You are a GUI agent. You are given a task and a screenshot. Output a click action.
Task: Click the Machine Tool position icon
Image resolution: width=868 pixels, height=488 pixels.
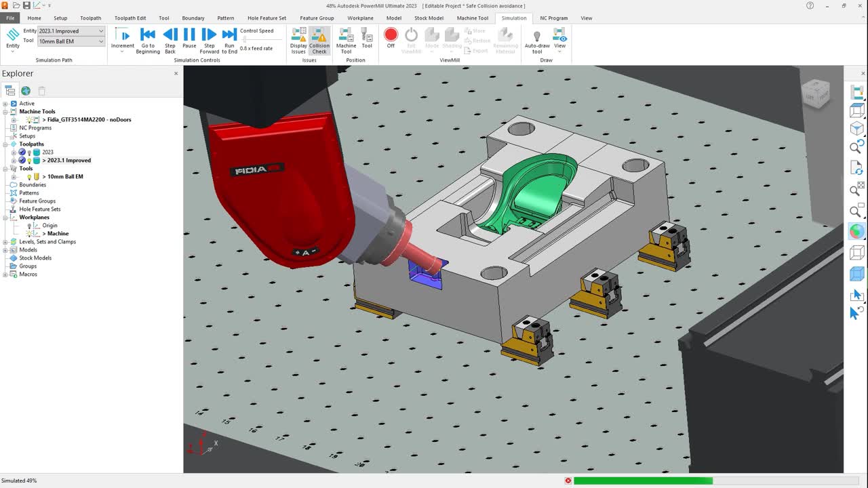(x=346, y=40)
